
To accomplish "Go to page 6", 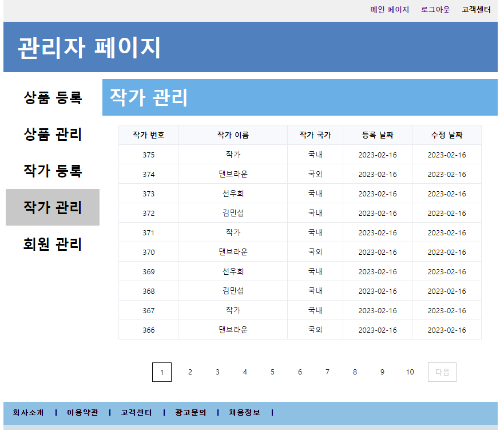I will coord(300,372).
